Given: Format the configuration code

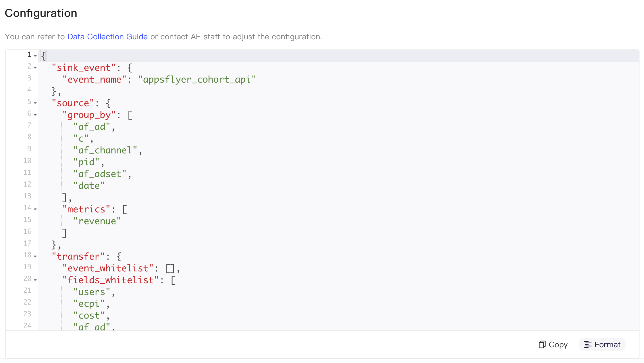Looking at the screenshot, I should tap(602, 344).
